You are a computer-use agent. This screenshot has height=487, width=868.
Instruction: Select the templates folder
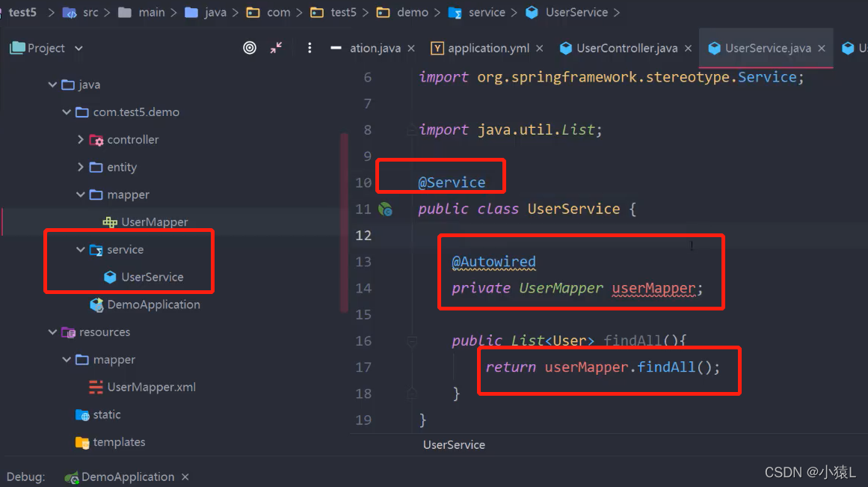[x=119, y=442]
